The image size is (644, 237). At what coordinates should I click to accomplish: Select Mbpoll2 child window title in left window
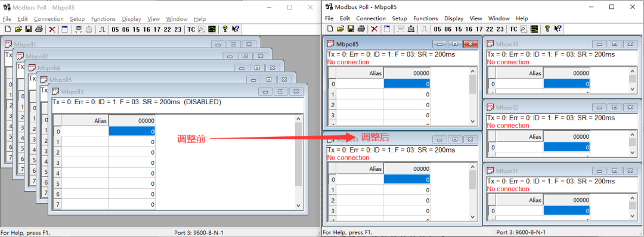[37, 56]
